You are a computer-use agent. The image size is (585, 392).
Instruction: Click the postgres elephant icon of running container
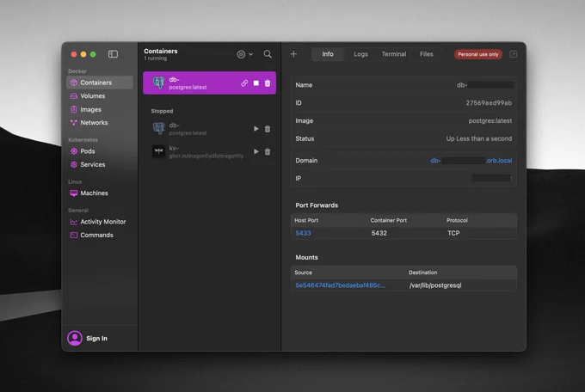159,83
